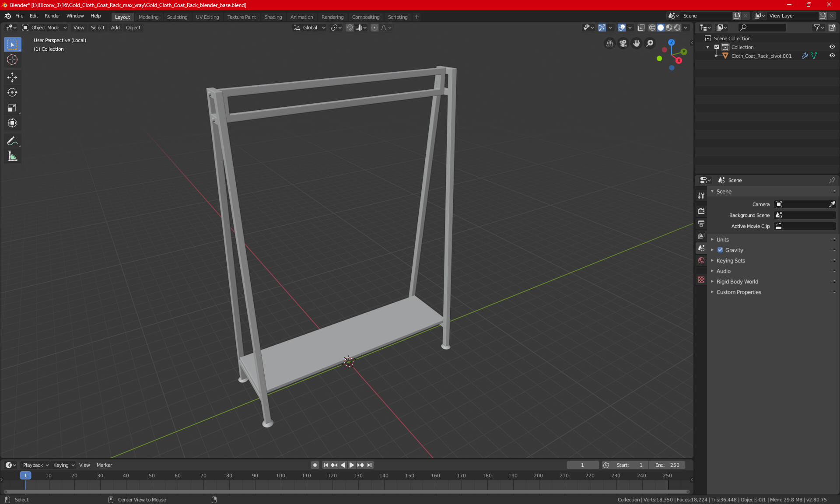
Task: Click the Start frame field
Action: point(630,465)
